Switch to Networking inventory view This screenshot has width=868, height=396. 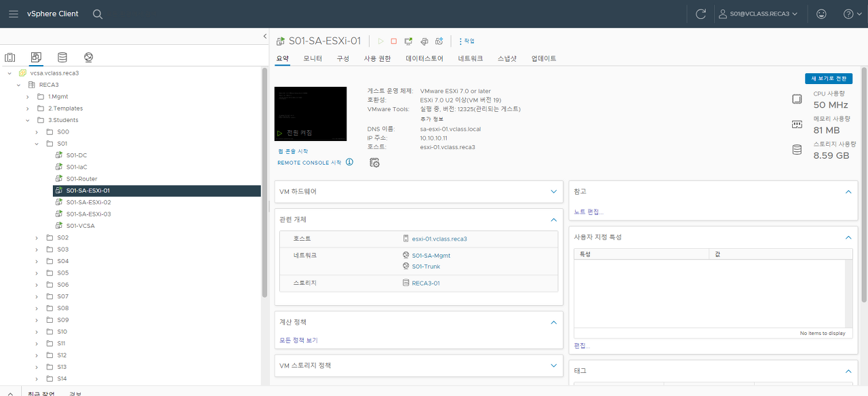pyautogui.click(x=89, y=58)
